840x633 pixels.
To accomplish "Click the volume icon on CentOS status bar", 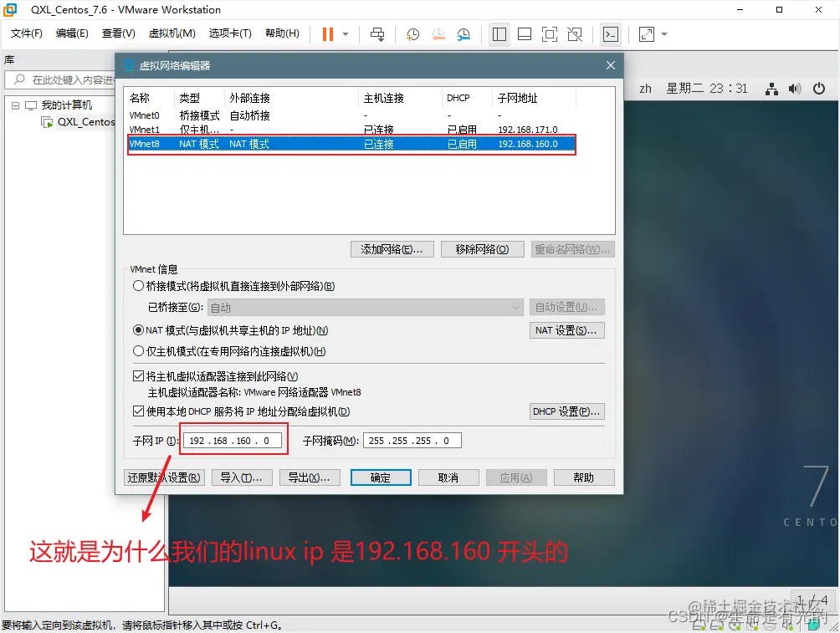I will [x=795, y=88].
